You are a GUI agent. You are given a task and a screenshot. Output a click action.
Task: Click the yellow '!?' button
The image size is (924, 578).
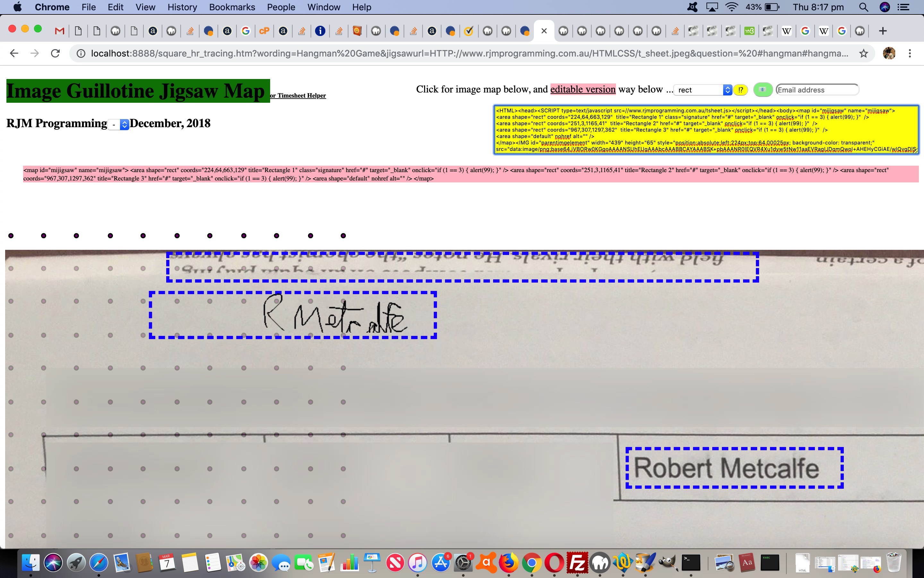[x=740, y=90]
